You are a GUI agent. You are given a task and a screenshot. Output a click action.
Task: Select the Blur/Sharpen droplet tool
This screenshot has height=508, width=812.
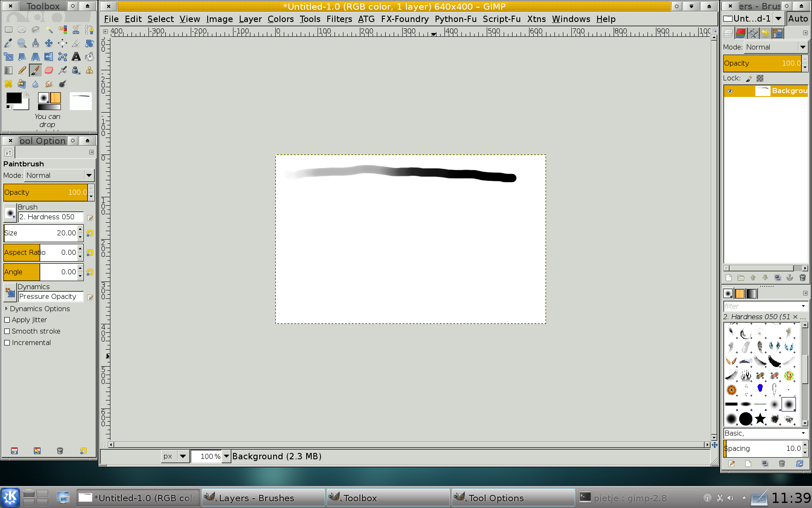click(36, 84)
